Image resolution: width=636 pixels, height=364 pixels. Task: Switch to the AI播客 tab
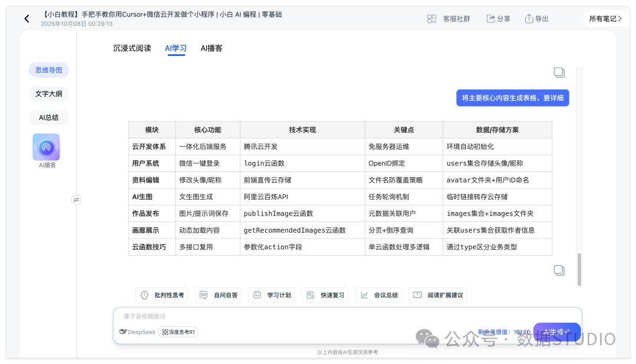(x=211, y=48)
